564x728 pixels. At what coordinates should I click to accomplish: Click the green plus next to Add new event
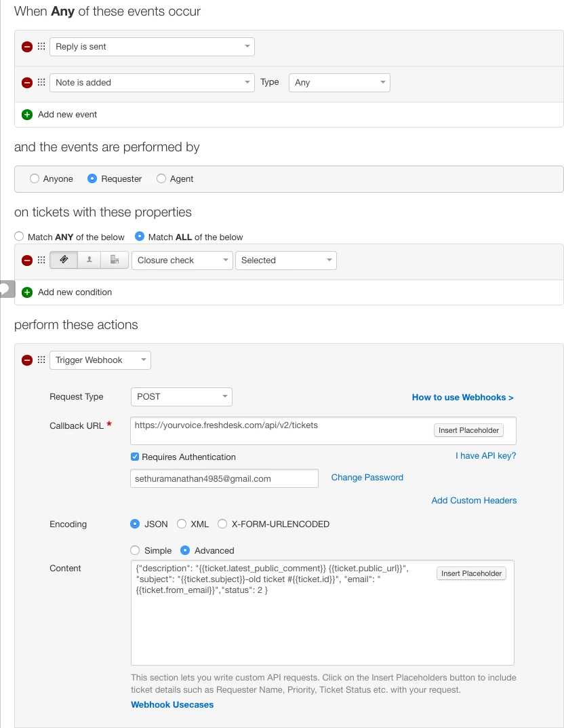(27, 115)
